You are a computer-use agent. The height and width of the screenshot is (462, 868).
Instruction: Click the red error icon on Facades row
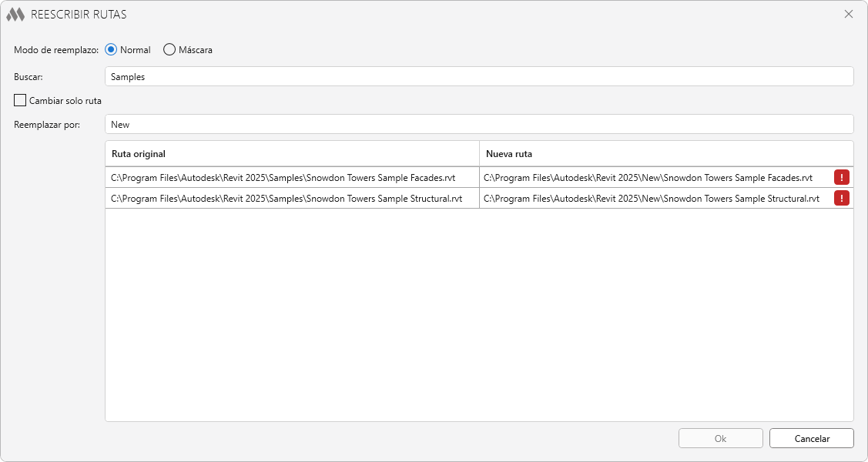pos(842,178)
